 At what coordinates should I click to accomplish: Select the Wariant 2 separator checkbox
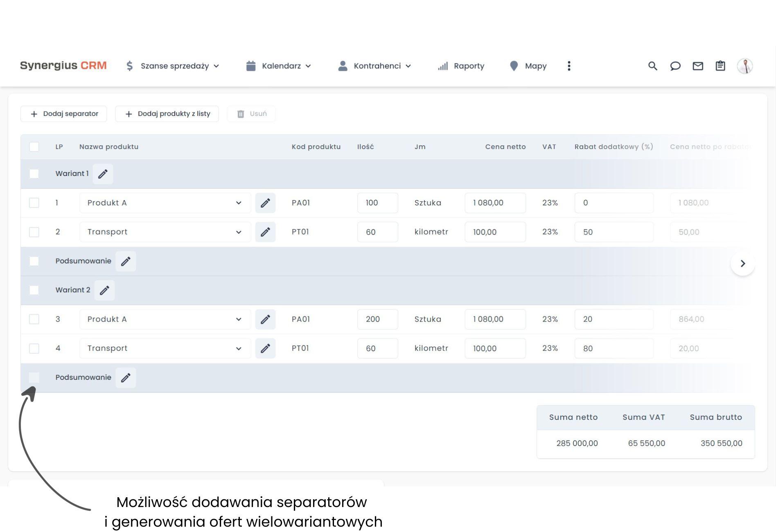[34, 290]
